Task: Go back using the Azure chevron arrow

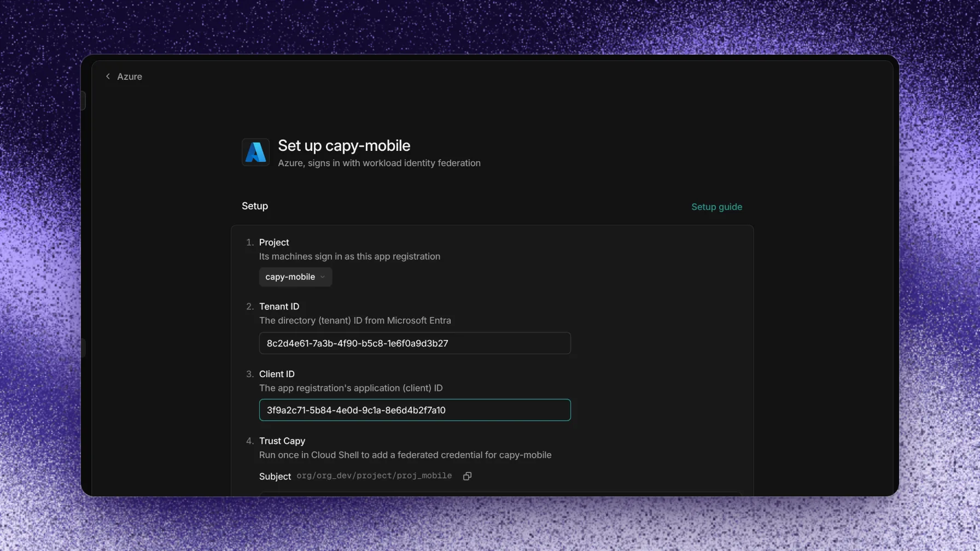Action: (108, 77)
